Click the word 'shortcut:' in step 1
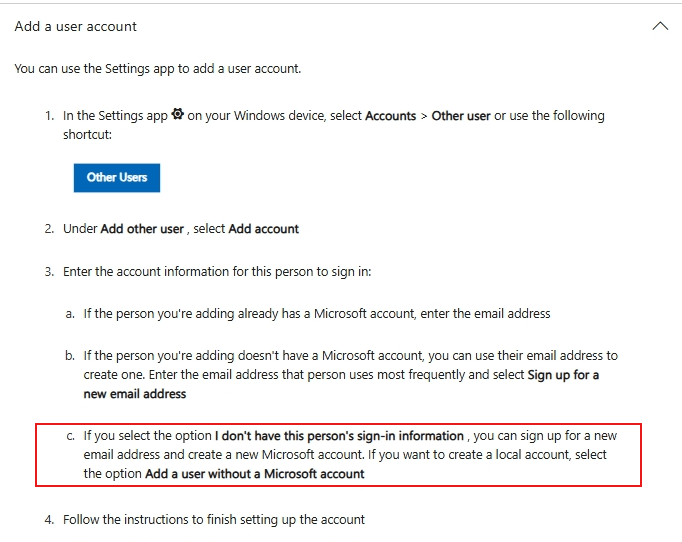Image resolution: width=682 pixels, height=542 pixels. tap(87, 134)
